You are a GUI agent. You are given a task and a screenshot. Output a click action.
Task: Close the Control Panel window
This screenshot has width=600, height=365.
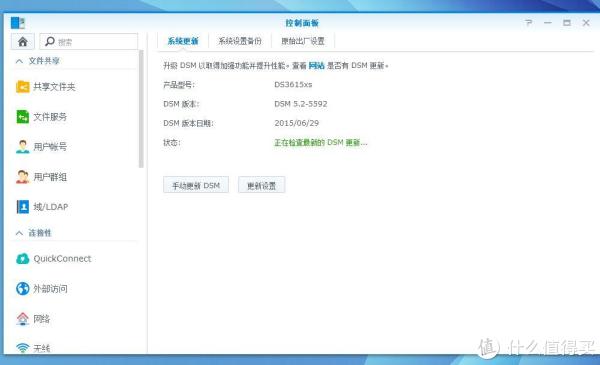[x=586, y=23]
